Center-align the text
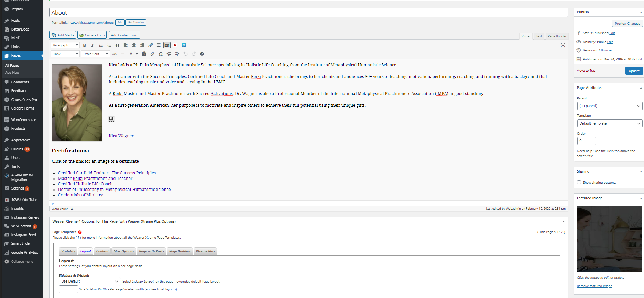The width and height of the screenshot is (644, 298). [x=134, y=45]
